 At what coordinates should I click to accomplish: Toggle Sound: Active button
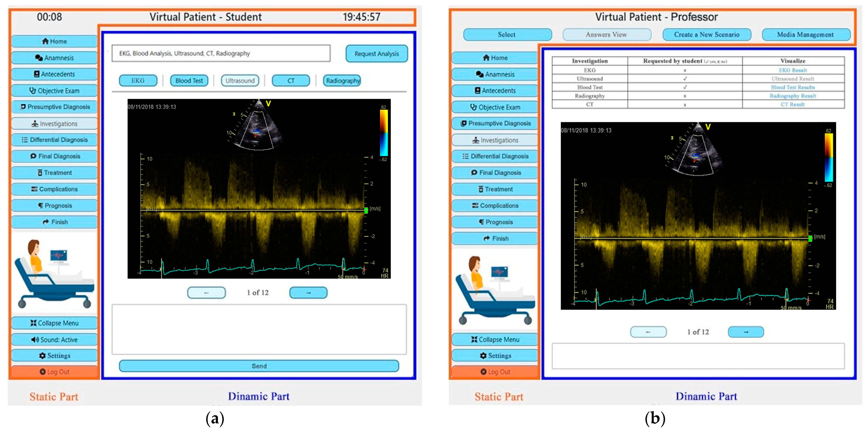point(54,340)
